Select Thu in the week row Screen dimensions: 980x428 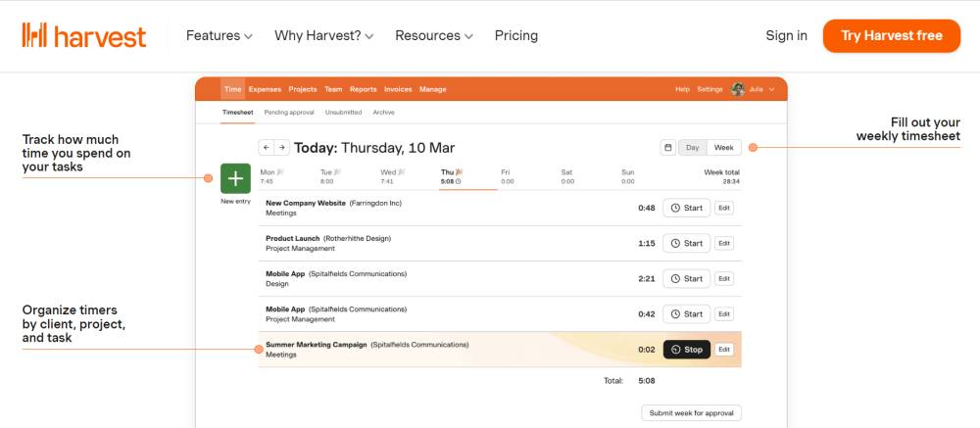coord(452,177)
